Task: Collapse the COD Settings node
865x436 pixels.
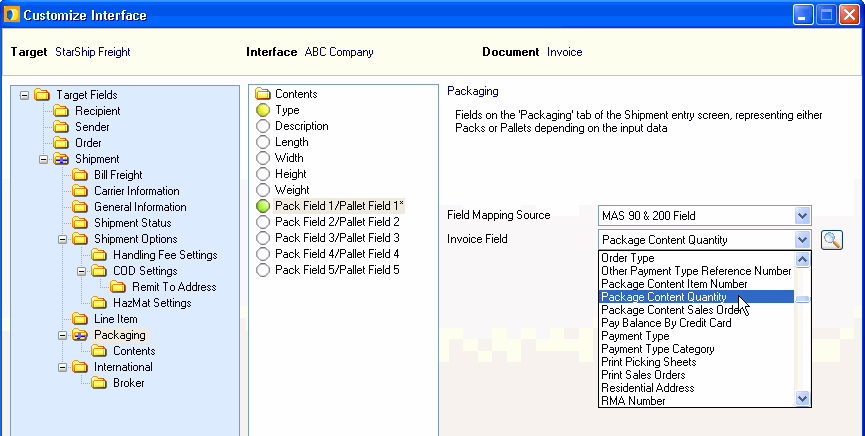Action: click(x=81, y=271)
